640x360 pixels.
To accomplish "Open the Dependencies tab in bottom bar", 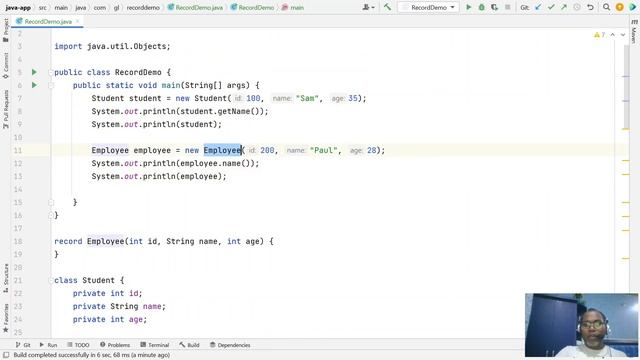I will pyautogui.click(x=230, y=345).
